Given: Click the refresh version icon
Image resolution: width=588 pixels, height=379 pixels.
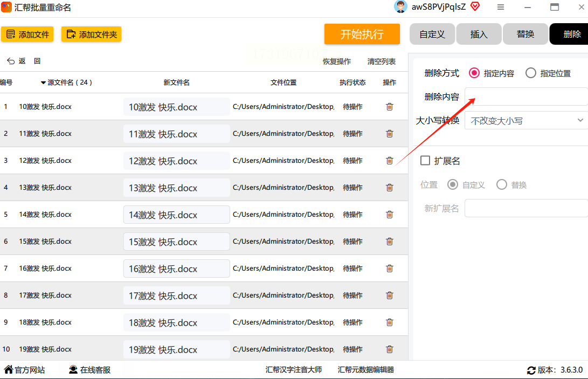Looking at the screenshot, I should pyautogui.click(x=531, y=370).
